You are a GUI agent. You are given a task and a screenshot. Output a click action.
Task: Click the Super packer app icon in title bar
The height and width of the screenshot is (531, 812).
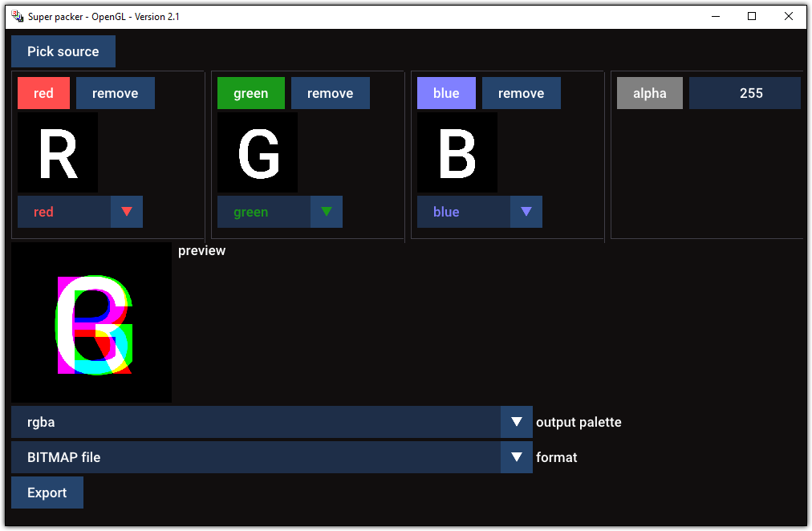[18, 17]
